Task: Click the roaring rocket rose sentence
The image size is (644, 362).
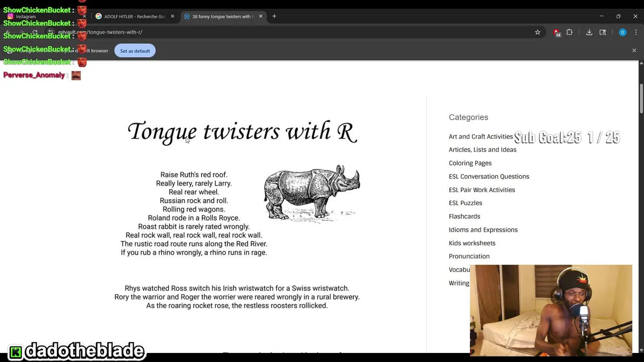Action: (237, 305)
